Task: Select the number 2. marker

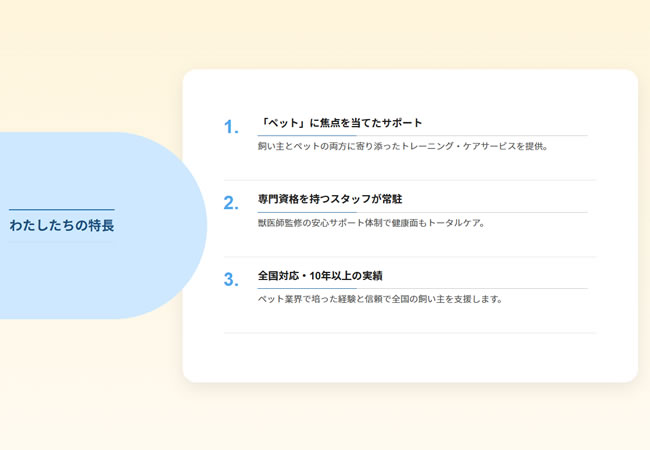Action: [231, 203]
